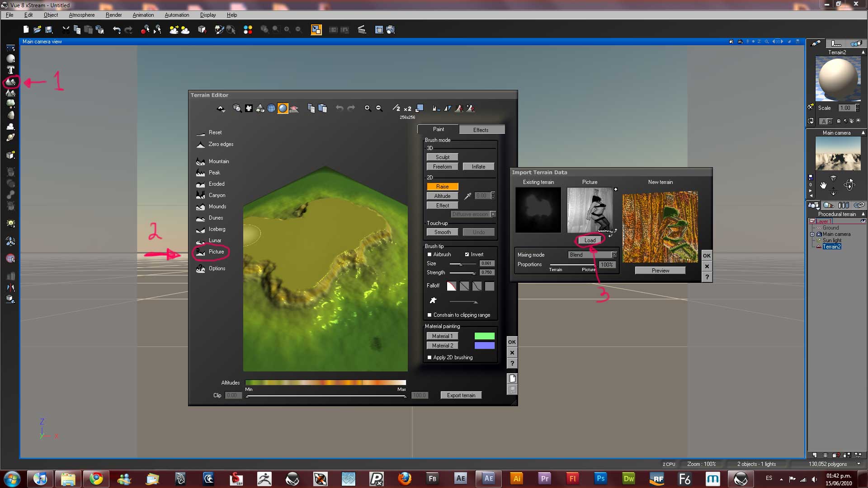
Task: Open the Atmosphere menu
Action: click(81, 15)
